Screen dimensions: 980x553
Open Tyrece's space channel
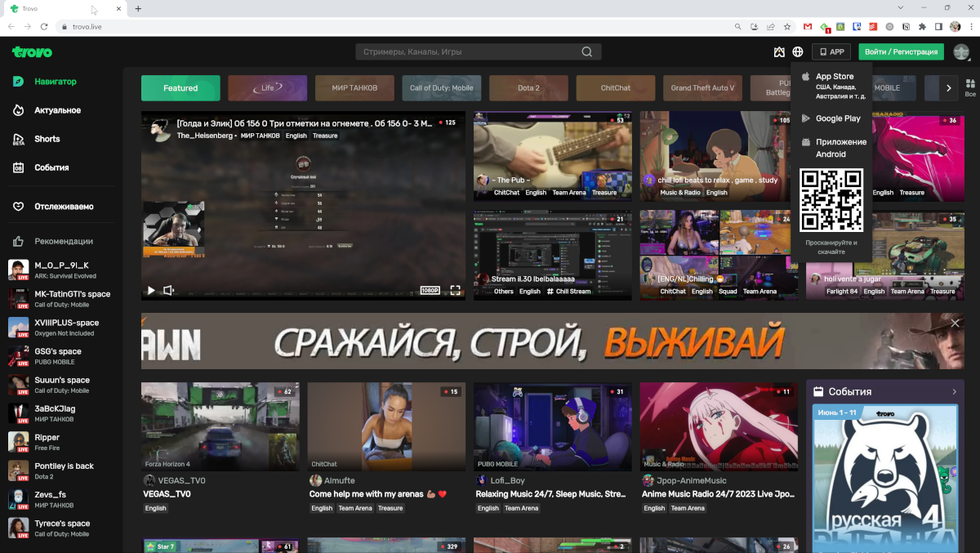coord(61,528)
